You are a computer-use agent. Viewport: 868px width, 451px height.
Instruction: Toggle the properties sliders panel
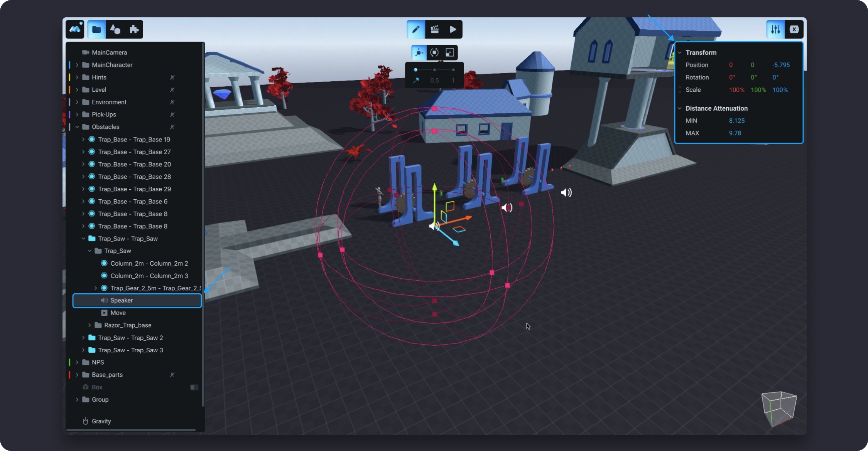(775, 29)
